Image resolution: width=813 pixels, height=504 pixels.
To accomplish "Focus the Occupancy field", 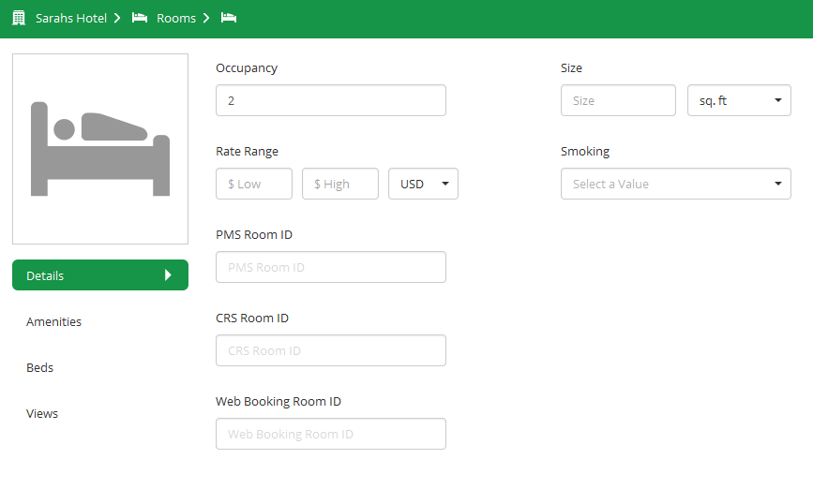I will click(331, 100).
